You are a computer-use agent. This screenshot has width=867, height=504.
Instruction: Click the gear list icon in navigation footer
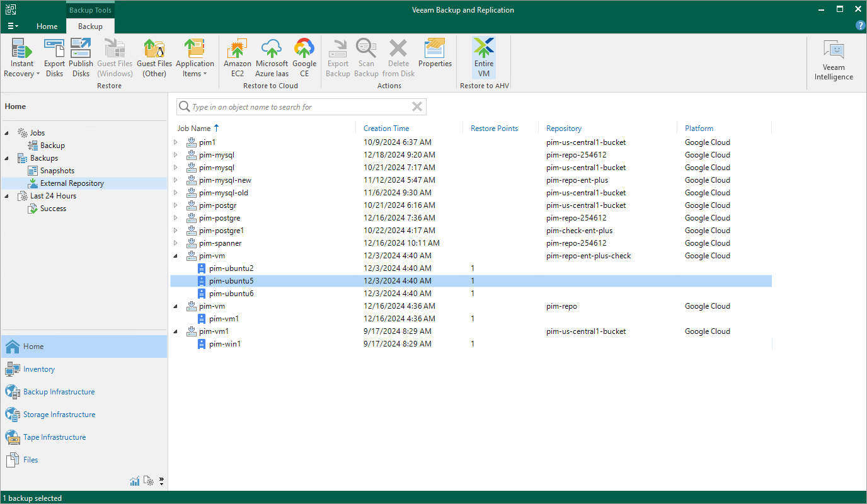(149, 481)
